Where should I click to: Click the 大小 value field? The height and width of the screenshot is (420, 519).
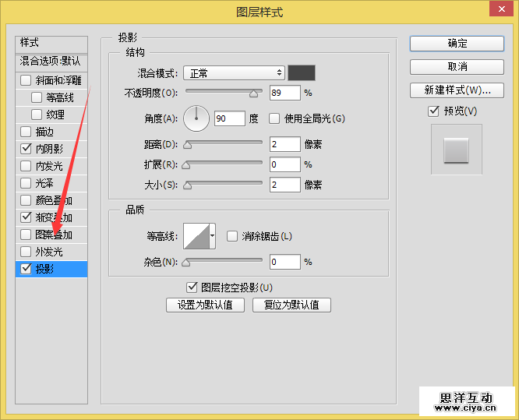coord(285,185)
